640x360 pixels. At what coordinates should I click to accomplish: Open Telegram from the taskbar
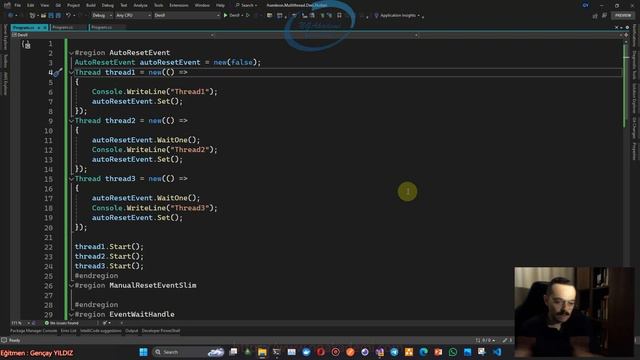[x=394, y=352]
